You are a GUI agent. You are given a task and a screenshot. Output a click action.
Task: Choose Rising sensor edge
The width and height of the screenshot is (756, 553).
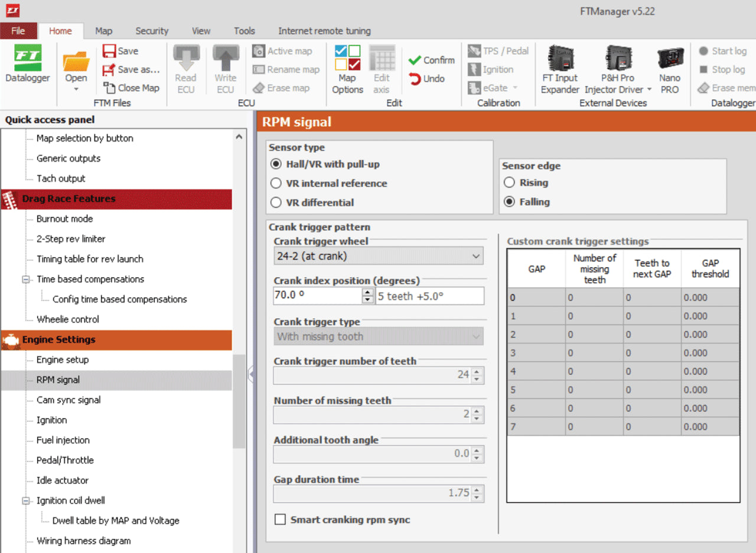[526, 182]
